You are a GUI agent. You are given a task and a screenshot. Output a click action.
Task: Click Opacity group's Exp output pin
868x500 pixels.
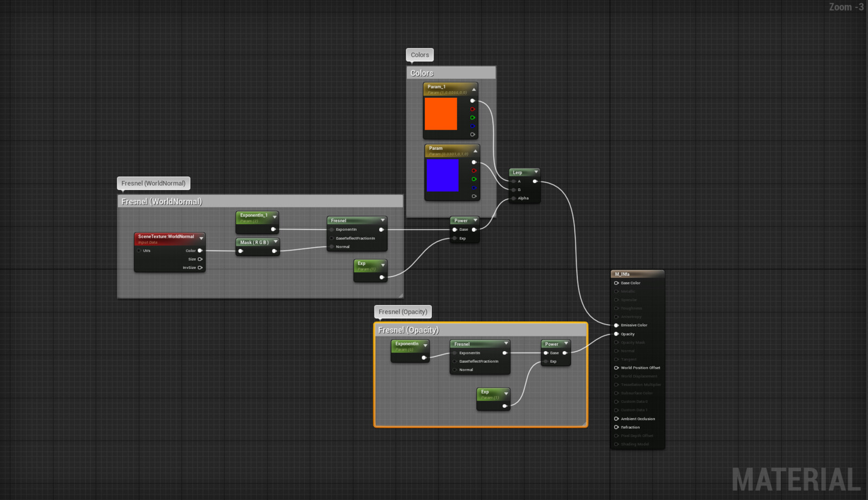(505, 406)
